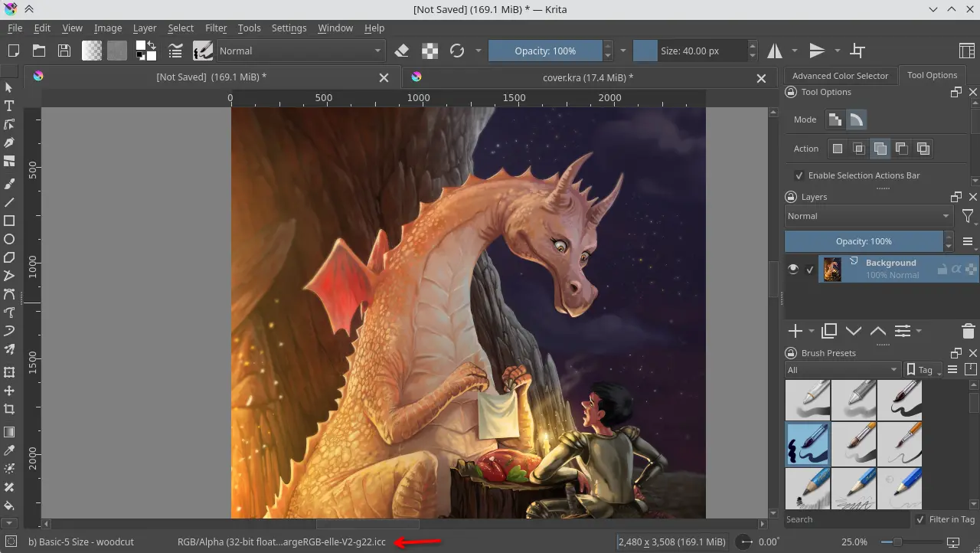980x553 pixels.
Task: Select the Gradient tool
Action: pos(9,432)
